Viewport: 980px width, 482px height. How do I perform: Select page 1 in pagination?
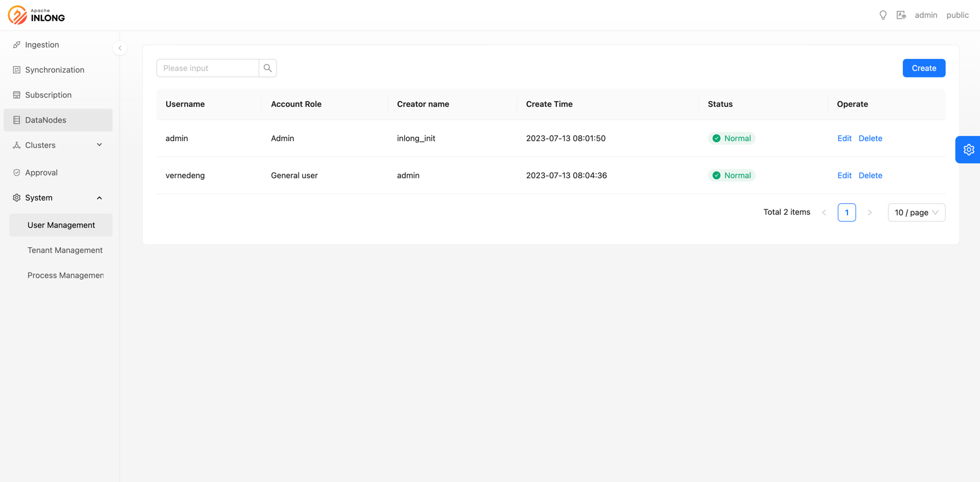[x=846, y=212]
